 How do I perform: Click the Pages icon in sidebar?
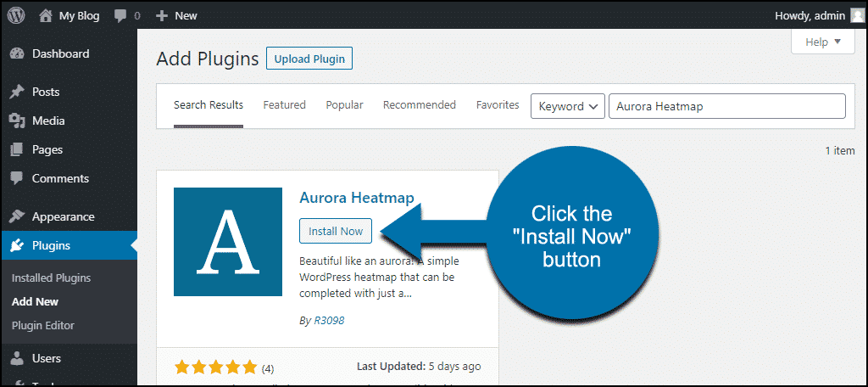17,149
